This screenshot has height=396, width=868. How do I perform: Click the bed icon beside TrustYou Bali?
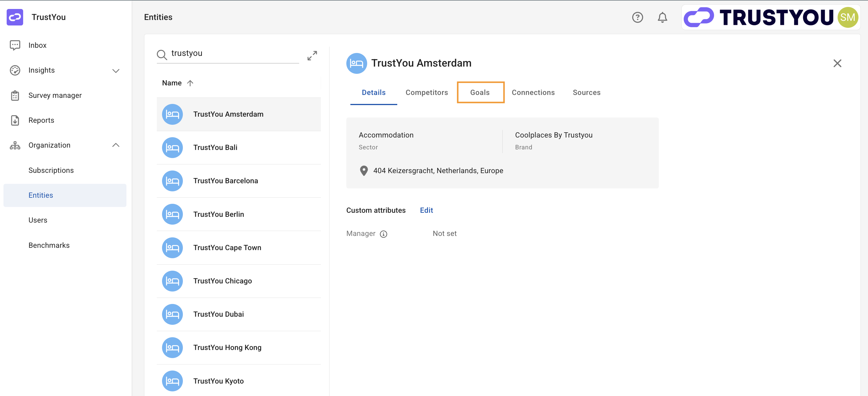pyautogui.click(x=172, y=148)
